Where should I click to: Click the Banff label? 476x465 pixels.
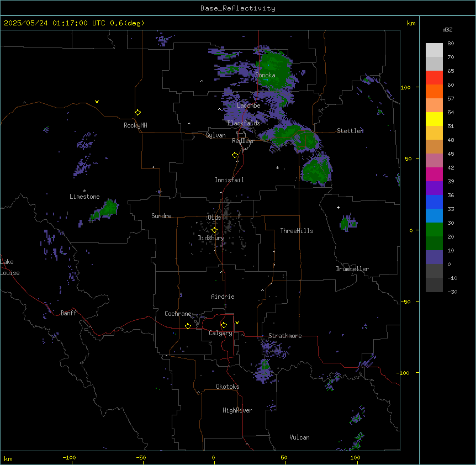pos(68,313)
